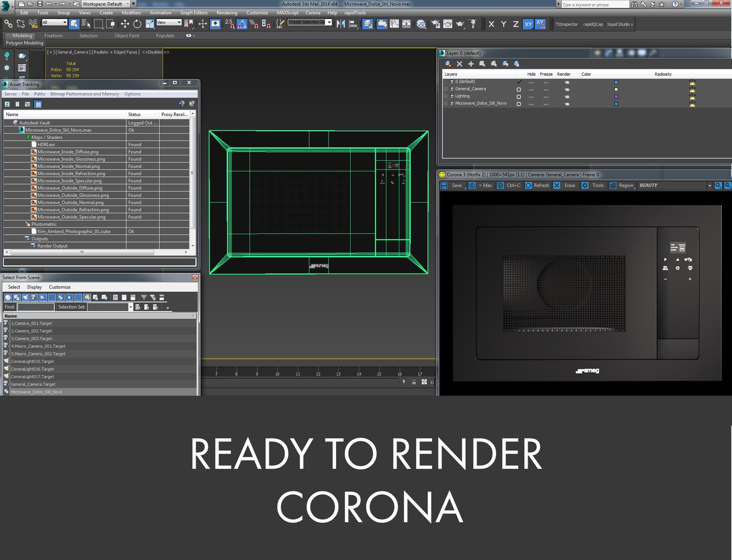Select 1.Camera_001.Target in scene list

pos(100,323)
